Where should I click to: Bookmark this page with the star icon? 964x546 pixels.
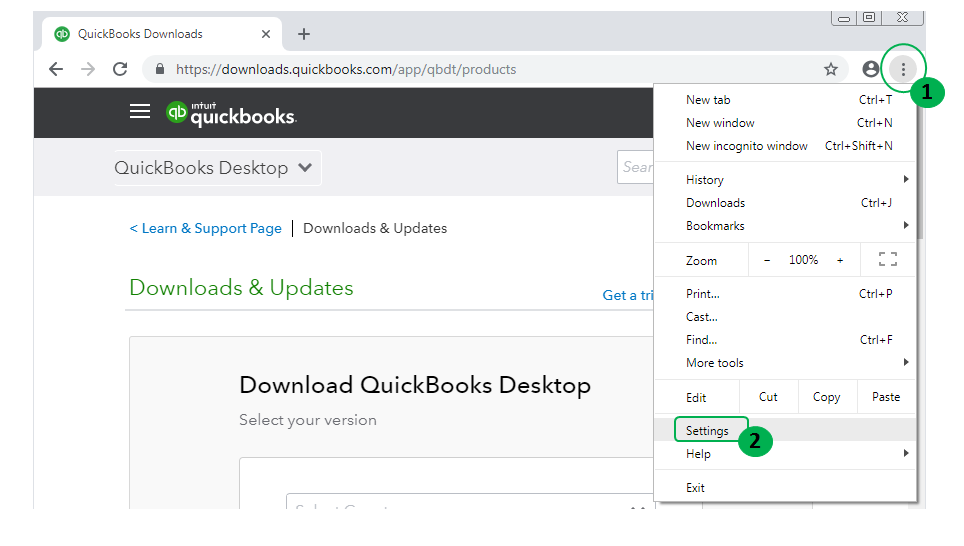click(x=831, y=69)
